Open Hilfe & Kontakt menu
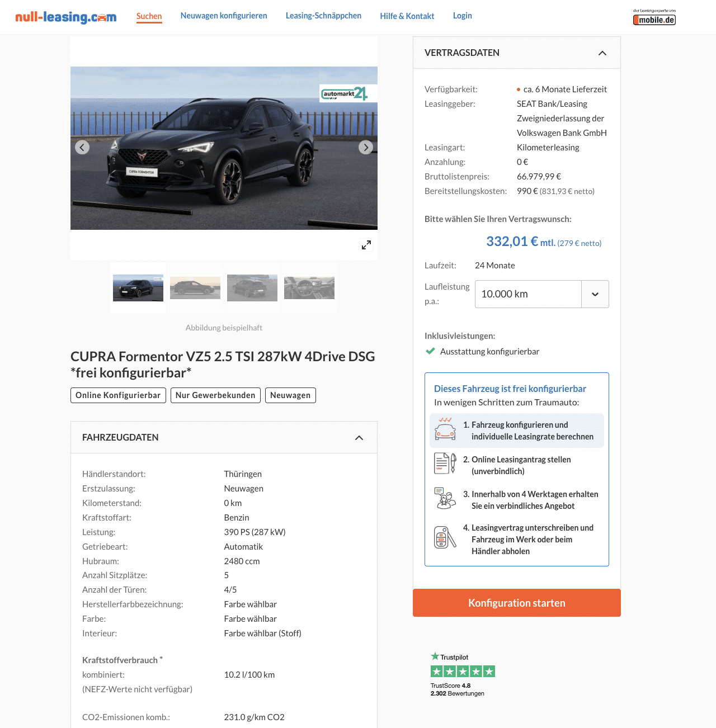Viewport: 716px width, 728px height. click(407, 16)
